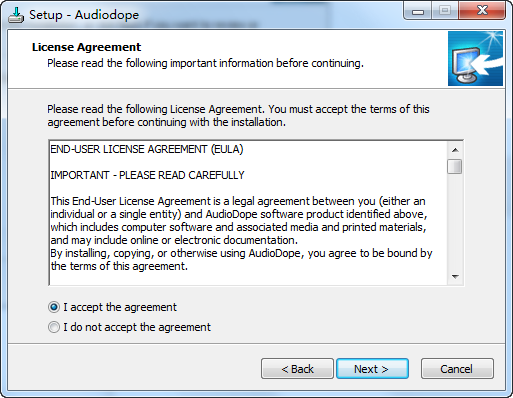Click the Setup installer icon in title bar
The image size is (513, 398).
16,15
